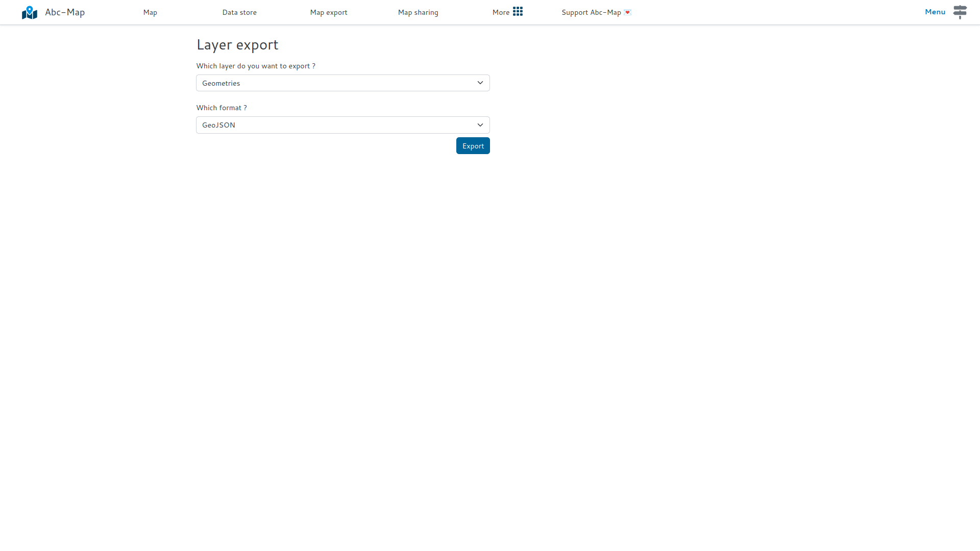This screenshot has height=551, width=980.
Task: Click the Menu label top right
Action: coord(935,12)
